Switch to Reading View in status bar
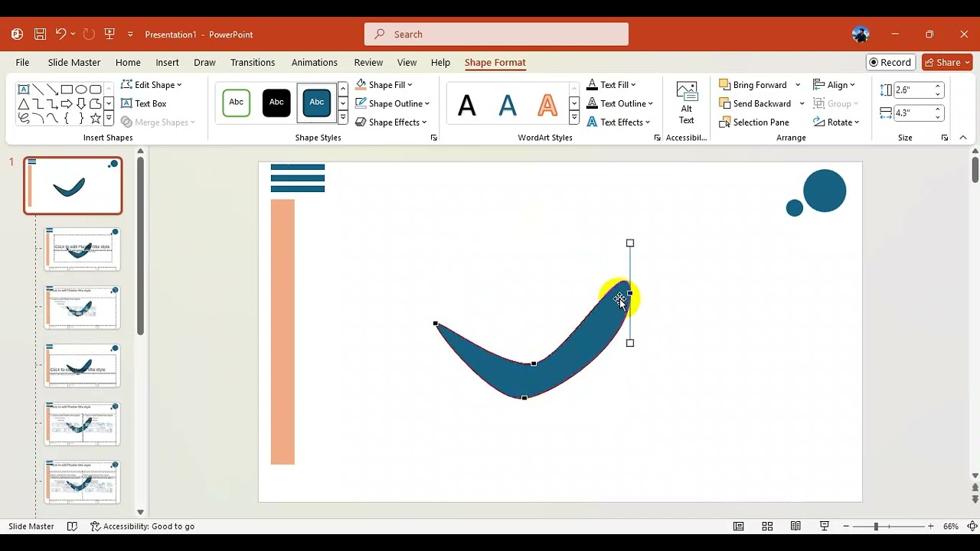980x551 pixels. click(x=795, y=527)
